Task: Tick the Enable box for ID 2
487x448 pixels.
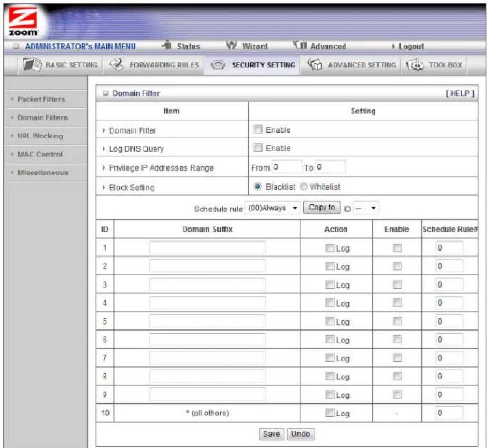Action: (397, 266)
